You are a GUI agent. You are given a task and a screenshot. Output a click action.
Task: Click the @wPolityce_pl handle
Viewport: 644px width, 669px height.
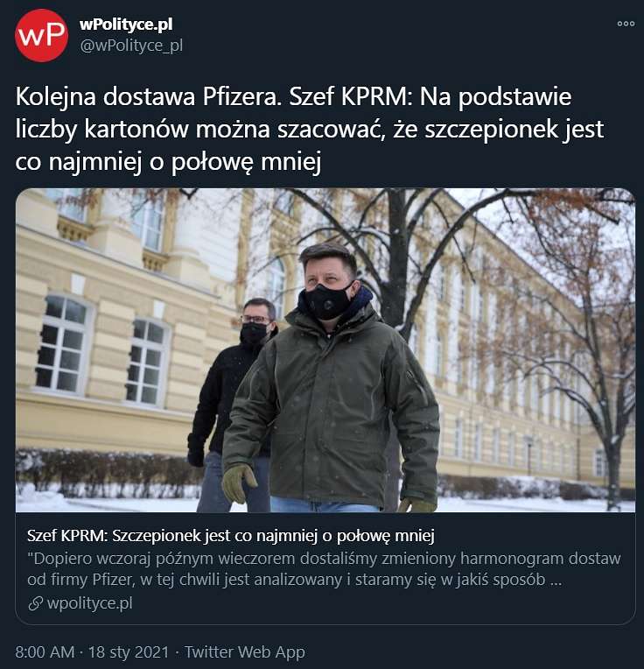tap(131, 46)
